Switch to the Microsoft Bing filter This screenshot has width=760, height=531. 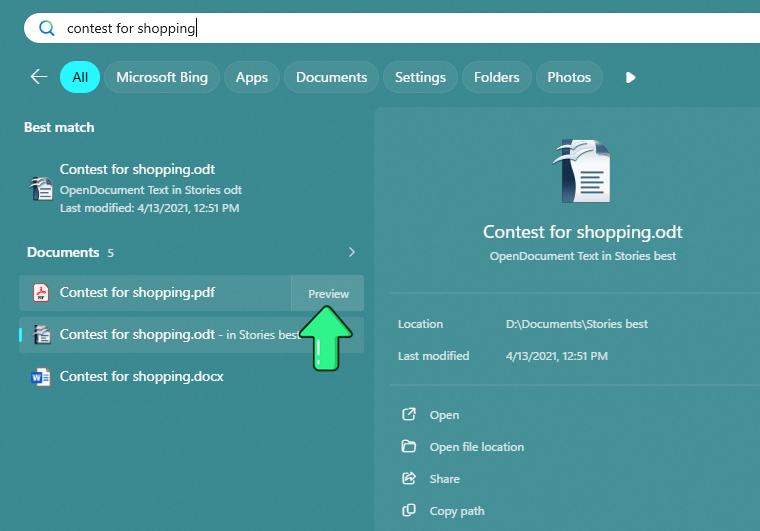[162, 77]
